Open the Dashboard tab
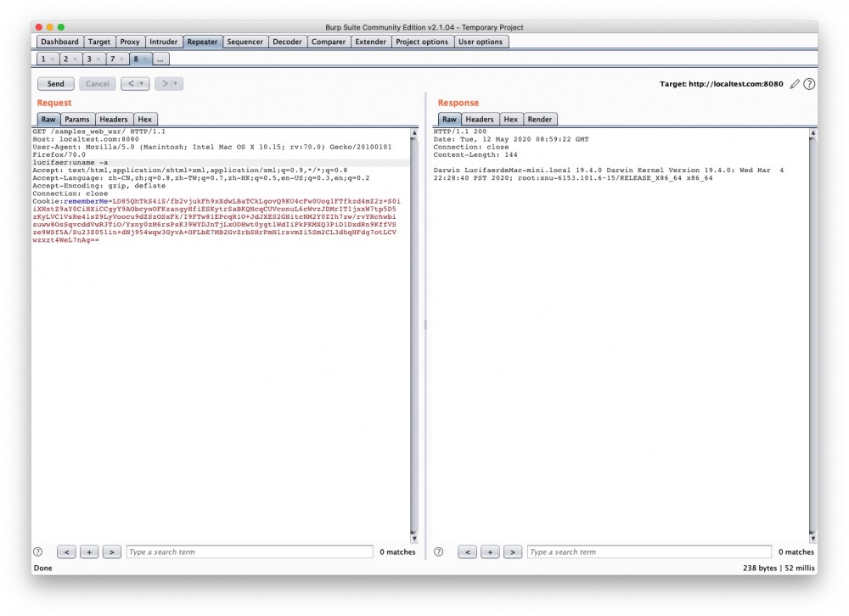The width and height of the screenshot is (849, 616). [x=59, y=42]
